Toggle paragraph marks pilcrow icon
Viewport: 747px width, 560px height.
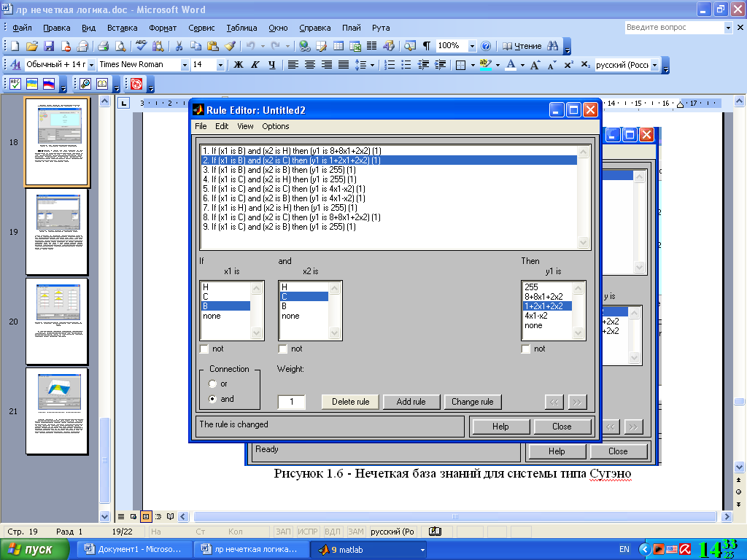point(426,46)
